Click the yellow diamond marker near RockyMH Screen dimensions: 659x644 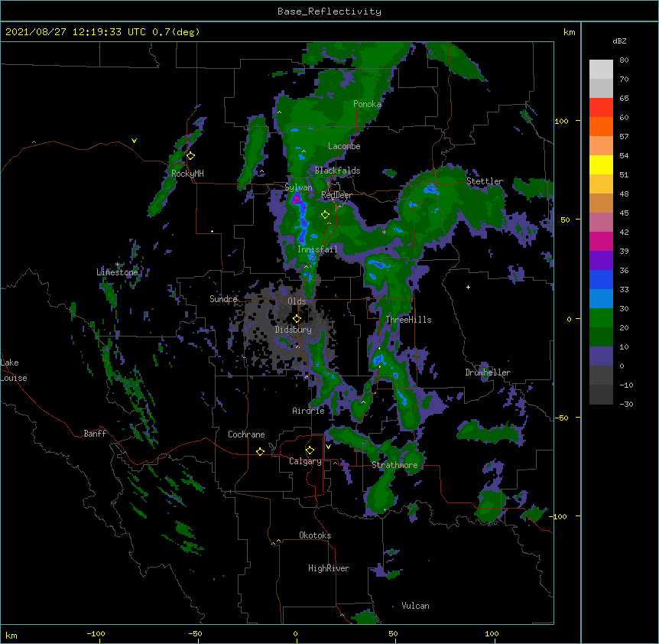pos(190,156)
